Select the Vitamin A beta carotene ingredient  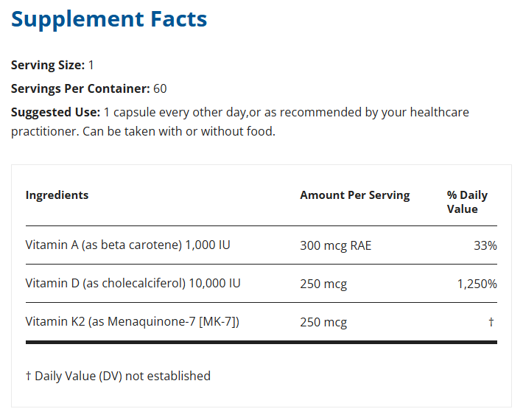[x=127, y=245]
